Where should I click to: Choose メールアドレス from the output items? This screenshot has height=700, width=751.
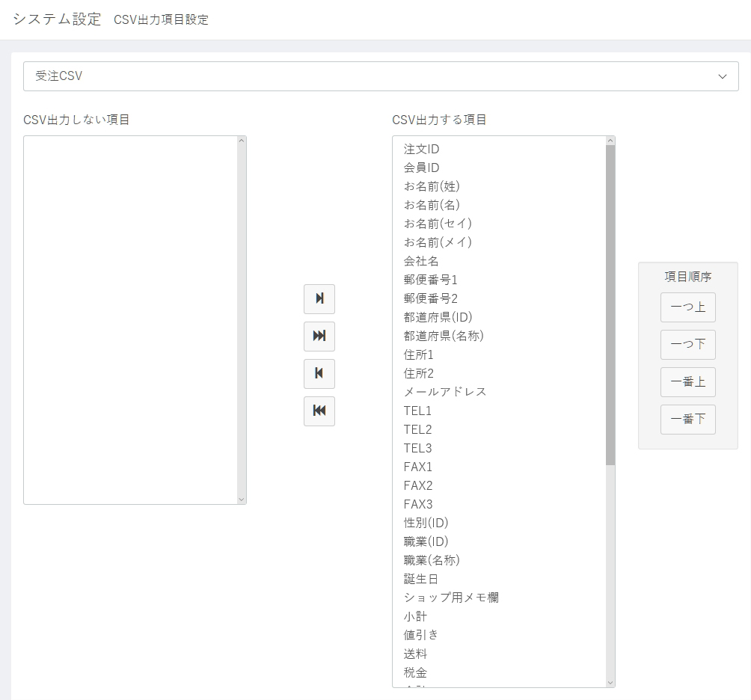445,392
